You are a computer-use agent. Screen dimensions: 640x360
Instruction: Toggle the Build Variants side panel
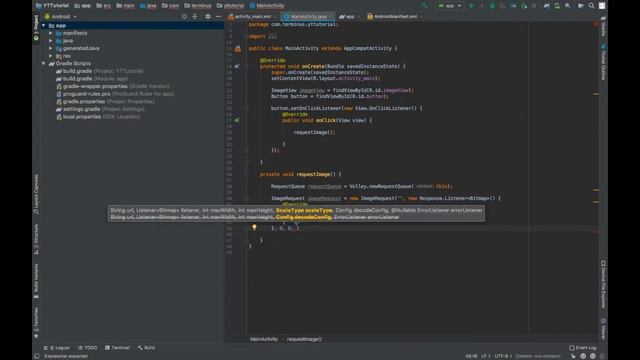click(x=36, y=281)
